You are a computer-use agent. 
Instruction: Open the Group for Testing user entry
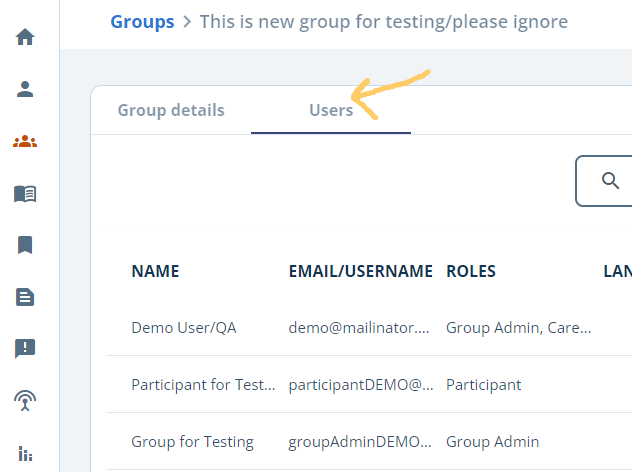pyautogui.click(x=192, y=441)
